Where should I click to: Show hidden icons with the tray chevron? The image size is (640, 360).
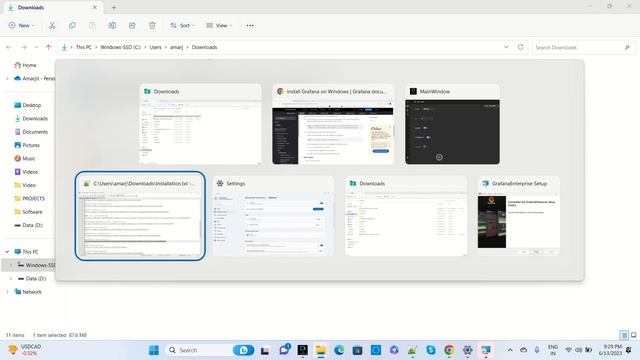tap(510, 350)
